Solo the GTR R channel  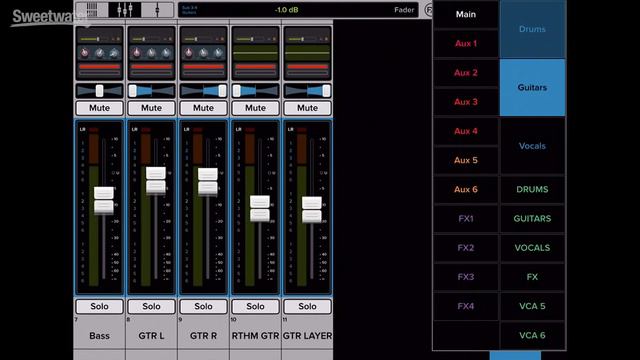(203, 307)
